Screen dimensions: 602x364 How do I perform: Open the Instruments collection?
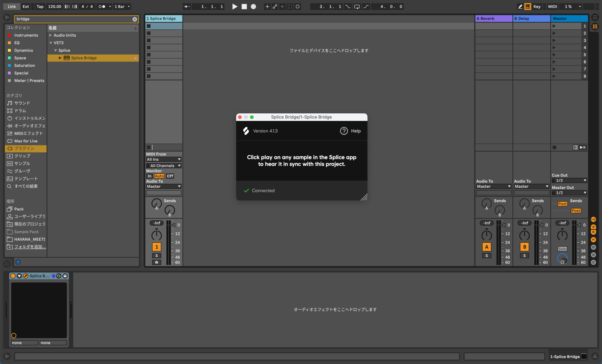(x=26, y=35)
